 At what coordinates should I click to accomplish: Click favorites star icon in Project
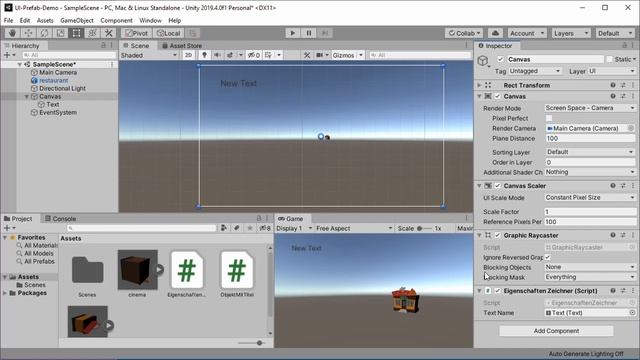click(250, 228)
